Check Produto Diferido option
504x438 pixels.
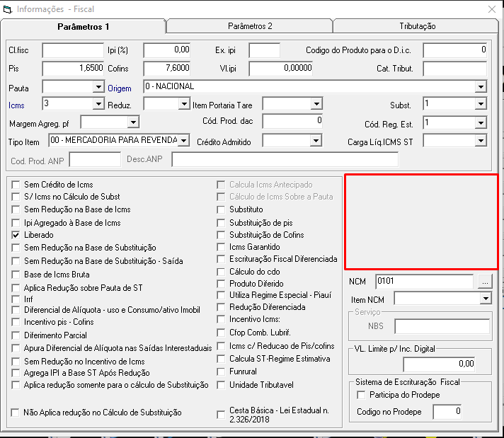[x=221, y=284]
